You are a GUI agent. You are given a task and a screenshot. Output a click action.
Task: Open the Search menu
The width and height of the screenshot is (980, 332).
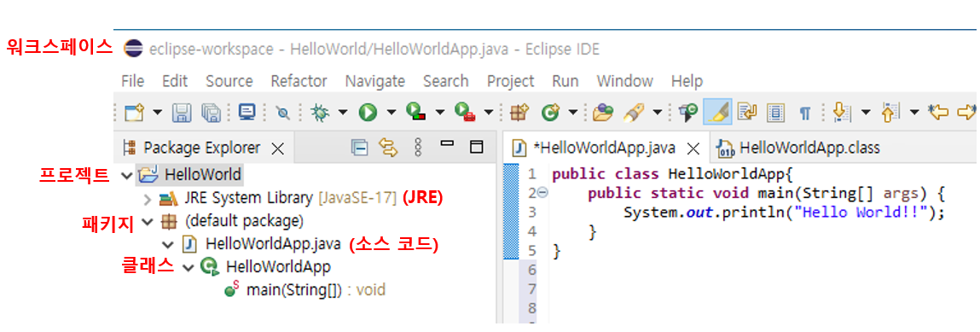[445, 81]
